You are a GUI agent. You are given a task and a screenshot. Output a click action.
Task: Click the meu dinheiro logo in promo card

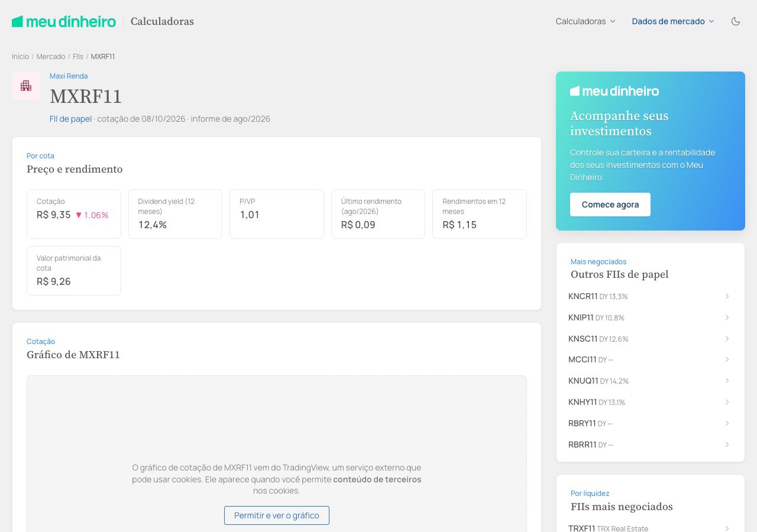(614, 91)
